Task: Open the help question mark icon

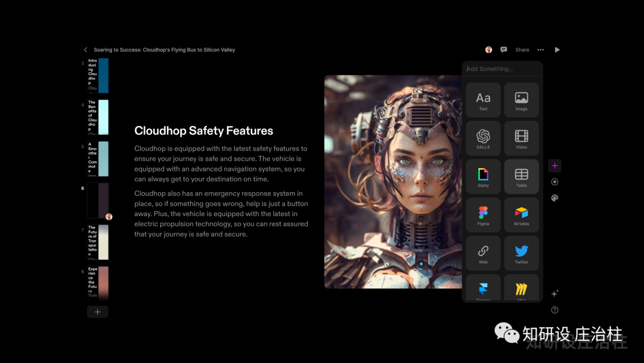Action: [x=555, y=310]
